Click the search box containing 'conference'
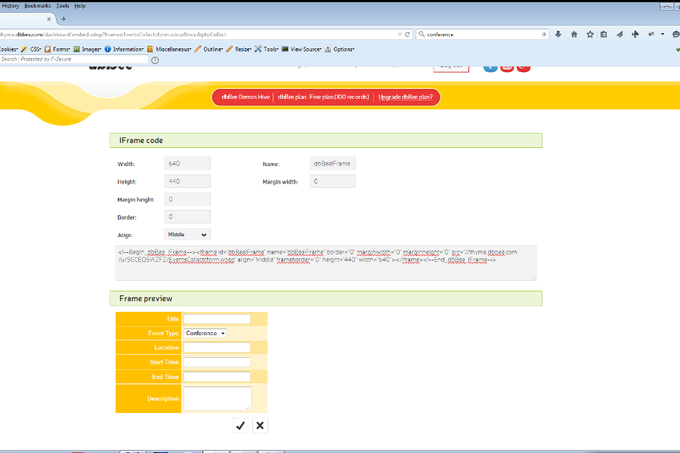The height and width of the screenshot is (453, 680). 482,34
